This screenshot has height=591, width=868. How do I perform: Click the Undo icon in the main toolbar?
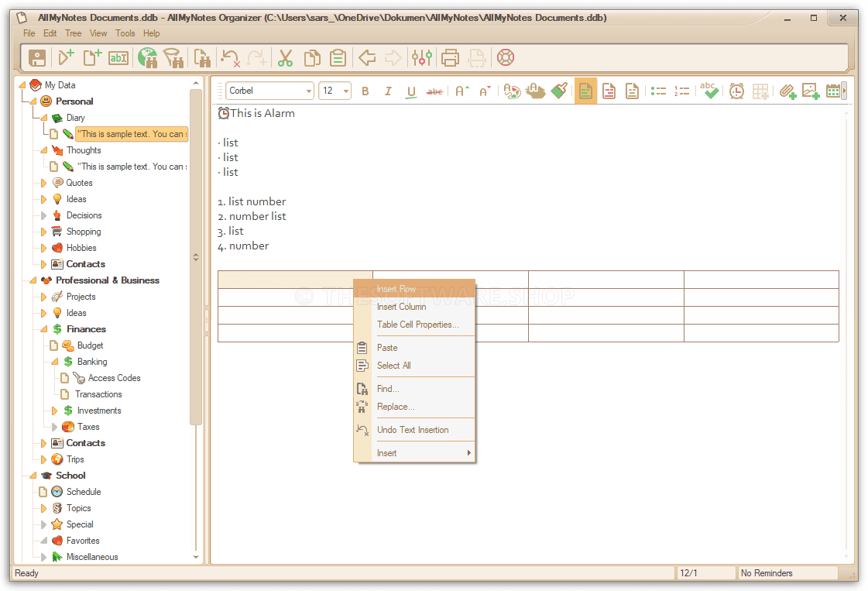pyautogui.click(x=230, y=57)
